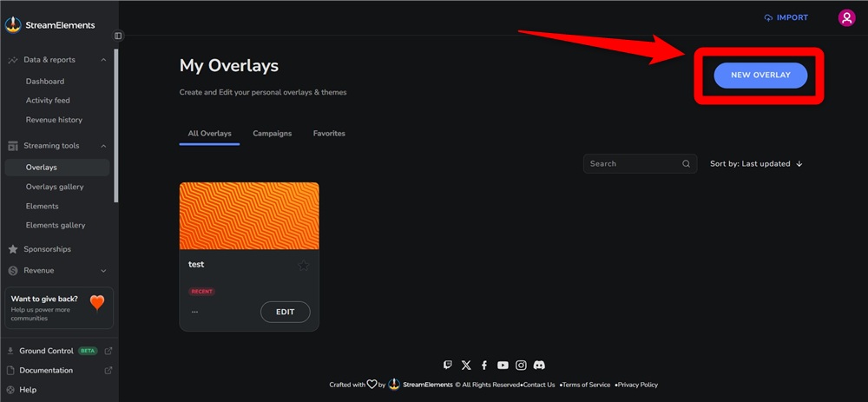Collapse the Streaming tools section
Viewport: 868px width, 402px height.
tap(103, 146)
